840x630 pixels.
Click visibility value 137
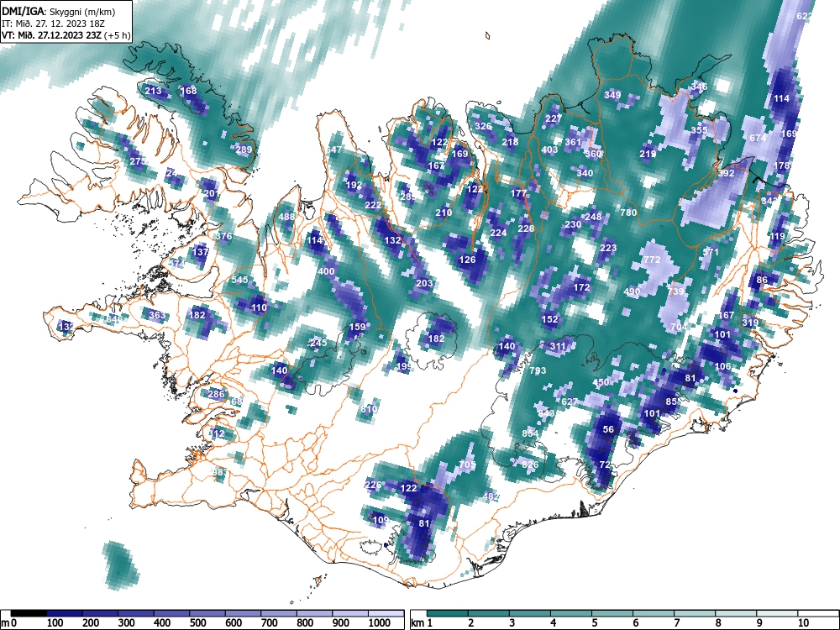[201, 252]
